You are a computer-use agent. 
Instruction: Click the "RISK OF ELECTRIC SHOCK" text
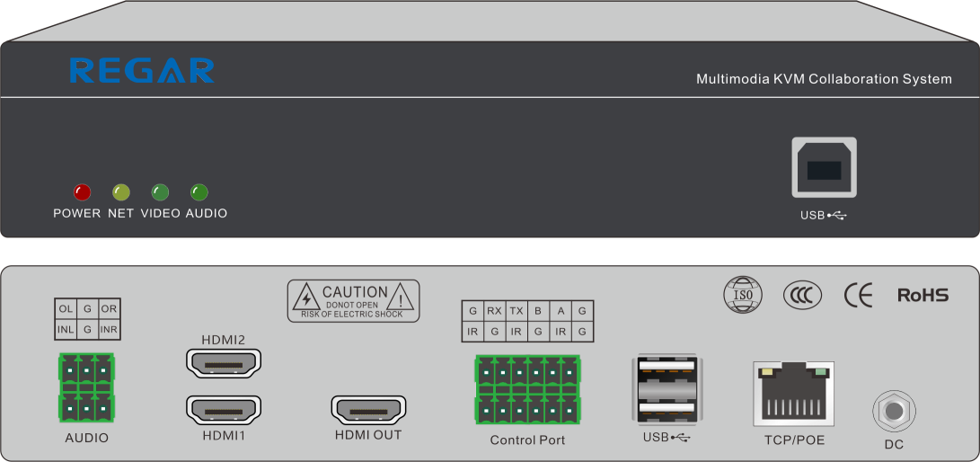(352, 315)
